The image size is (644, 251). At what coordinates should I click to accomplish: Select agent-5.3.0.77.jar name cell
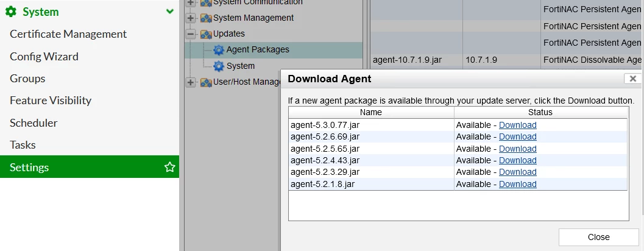pos(371,125)
